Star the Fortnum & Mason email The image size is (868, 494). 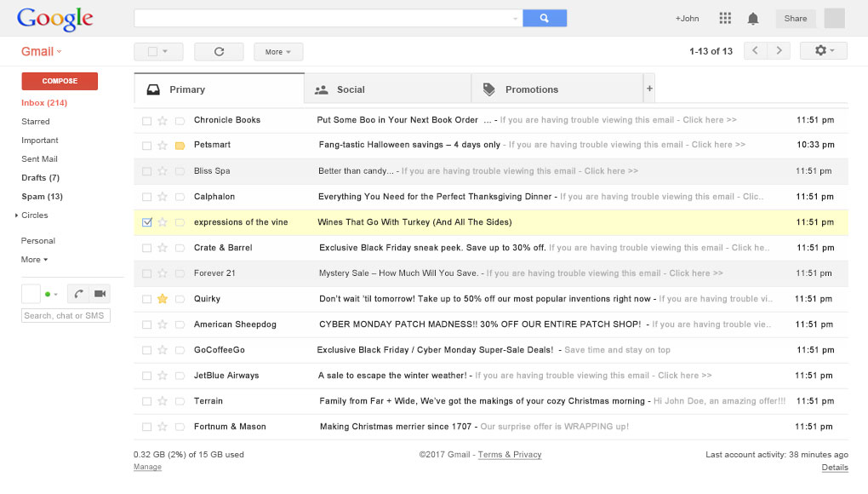click(163, 427)
